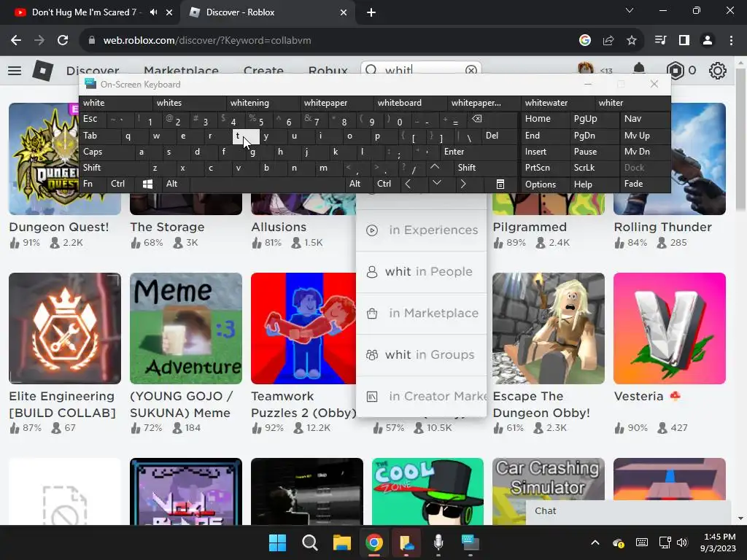Open Escape The Dungeon Obby! thumbnail
This screenshot has width=747, height=560.
549,329
